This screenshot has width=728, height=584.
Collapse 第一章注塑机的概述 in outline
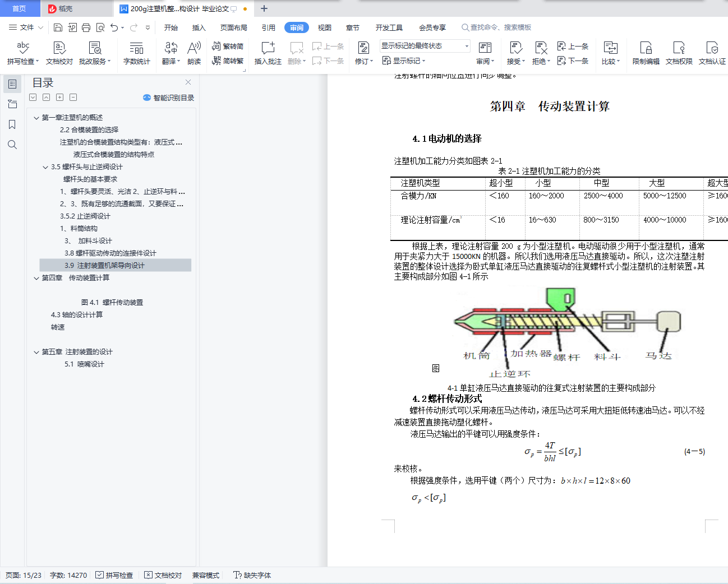[x=36, y=118]
